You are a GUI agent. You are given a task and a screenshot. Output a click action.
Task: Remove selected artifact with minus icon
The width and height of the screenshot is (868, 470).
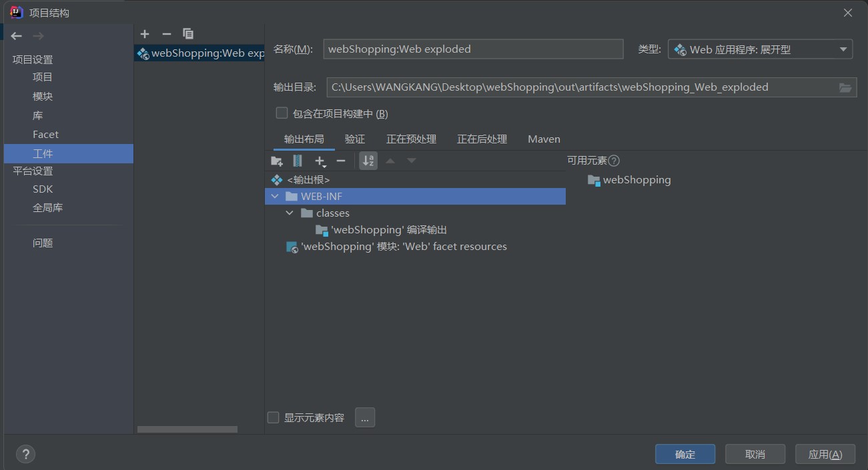click(167, 33)
